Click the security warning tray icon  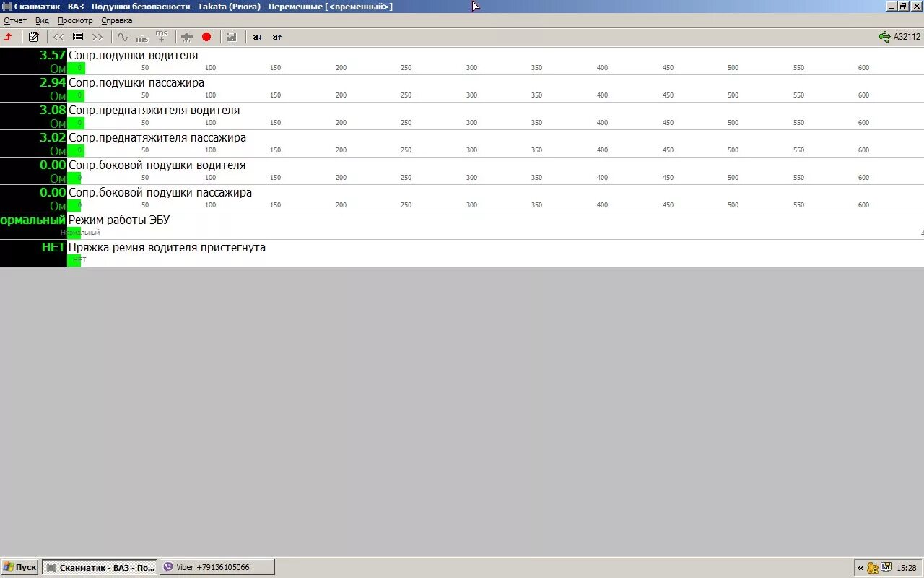(873, 568)
